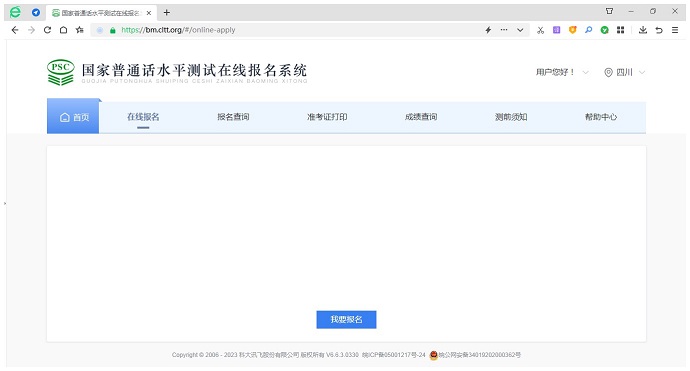The width and height of the screenshot is (690, 371).
Task: Go back with the browser back arrow
Action: pyautogui.click(x=15, y=30)
